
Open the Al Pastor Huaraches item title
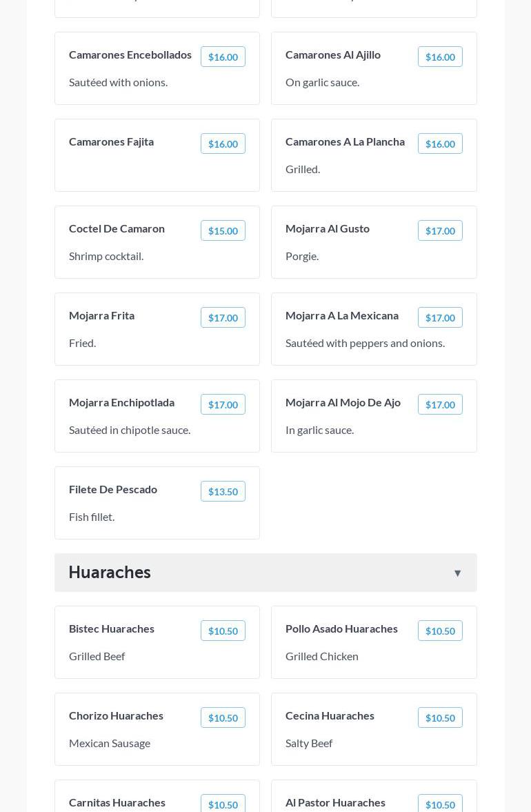click(335, 802)
